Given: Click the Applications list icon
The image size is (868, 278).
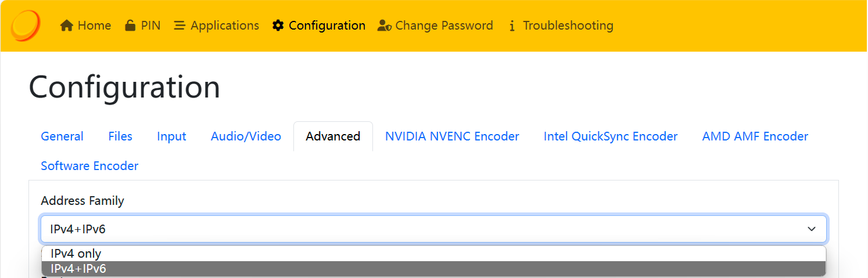Looking at the screenshot, I should 180,26.
